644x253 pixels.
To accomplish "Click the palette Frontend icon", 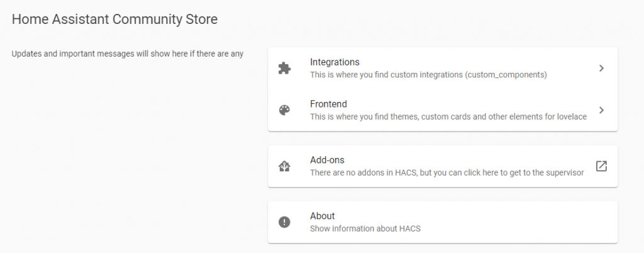I will coord(284,110).
